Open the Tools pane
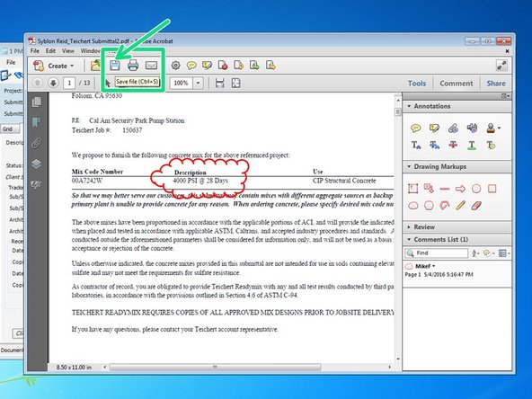Viewport: 532px width, 399px height. pos(417,83)
